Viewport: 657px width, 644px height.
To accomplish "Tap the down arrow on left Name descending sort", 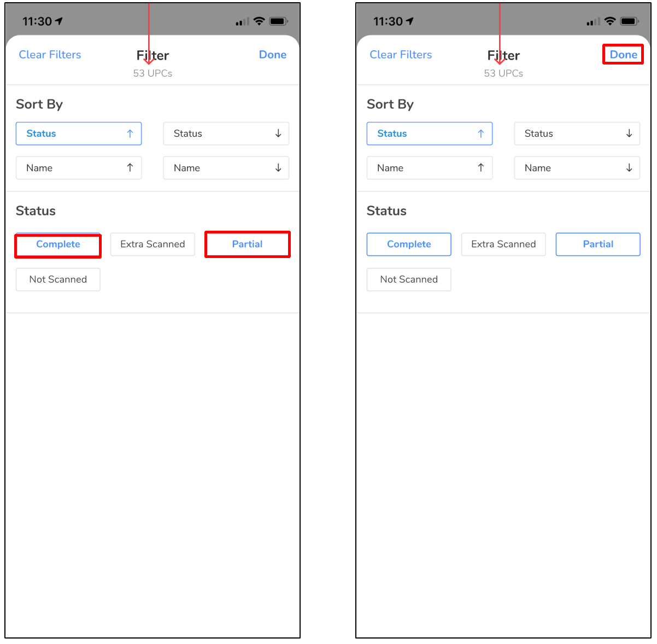I will pos(278,168).
